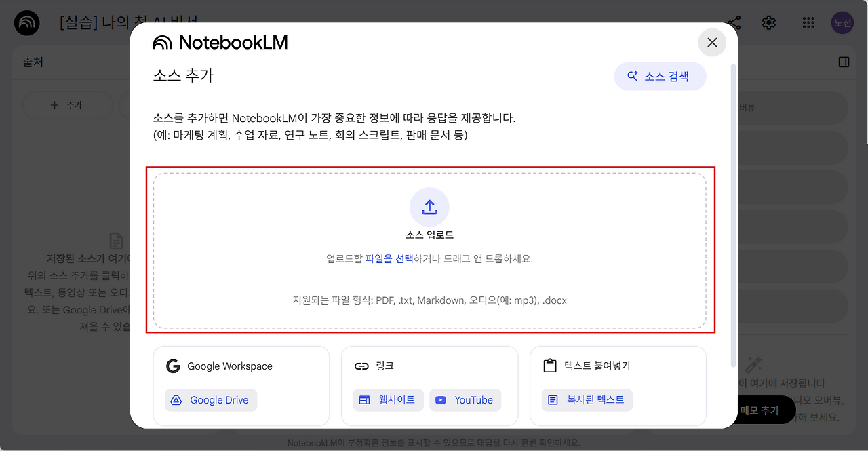Click the Google Drive triangle icon

[176, 400]
